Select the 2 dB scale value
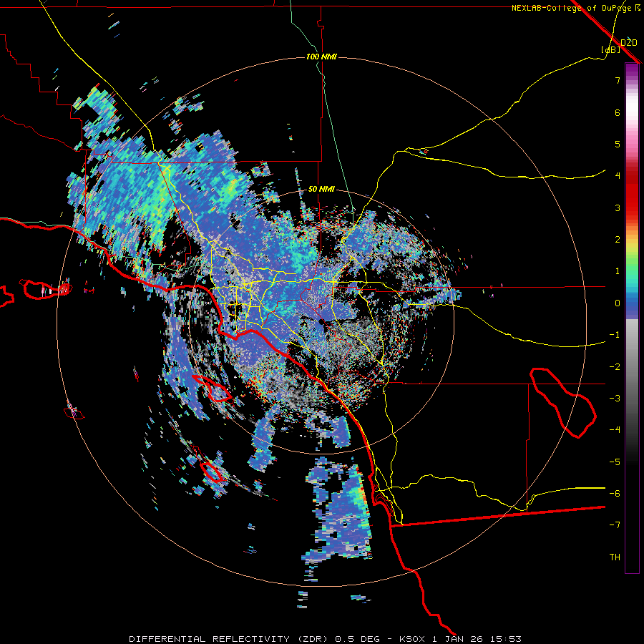 click(x=618, y=240)
